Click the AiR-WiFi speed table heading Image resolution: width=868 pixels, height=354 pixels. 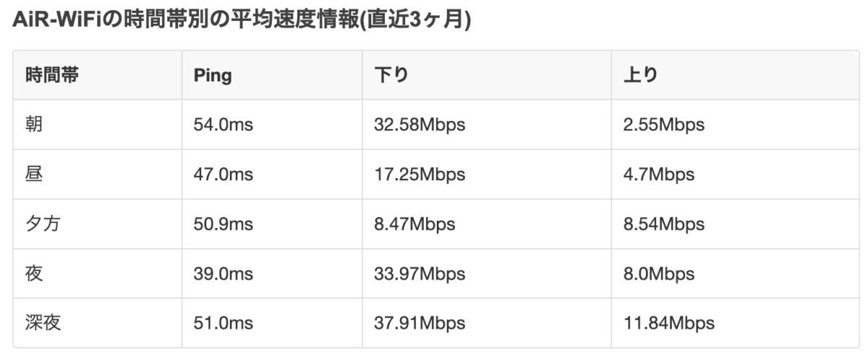tap(242, 20)
